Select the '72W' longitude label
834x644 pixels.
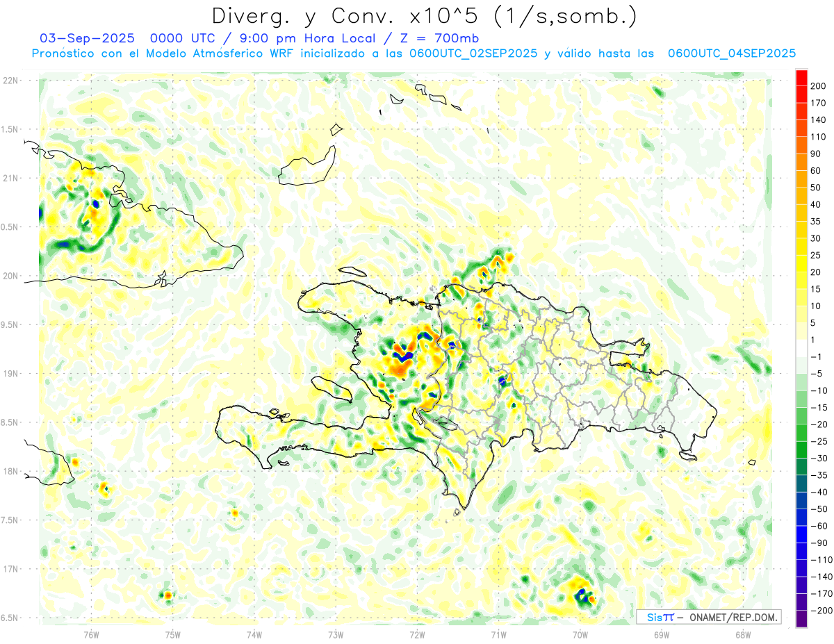pyautogui.click(x=417, y=634)
